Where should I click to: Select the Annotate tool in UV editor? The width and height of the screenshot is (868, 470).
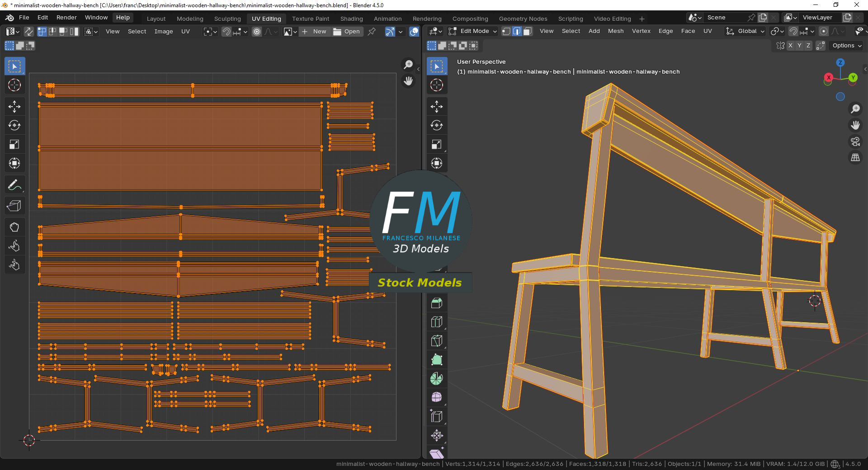14,184
